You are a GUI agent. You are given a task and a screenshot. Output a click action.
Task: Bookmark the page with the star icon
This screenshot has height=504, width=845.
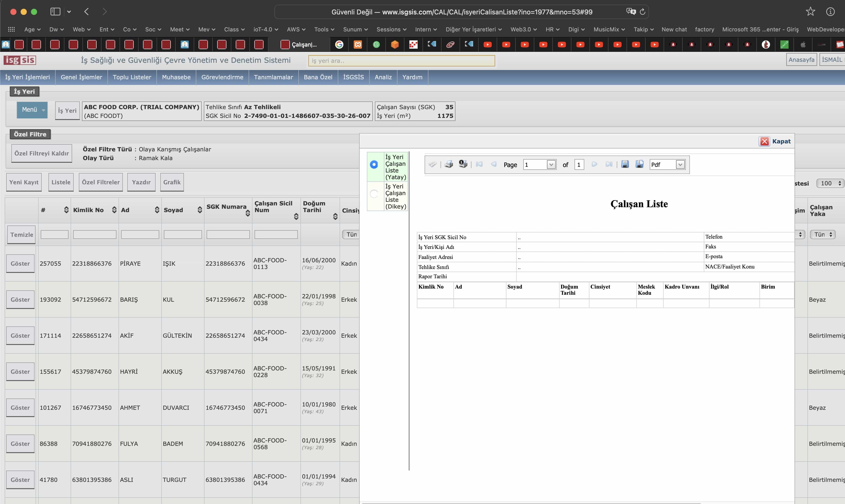click(810, 12)
